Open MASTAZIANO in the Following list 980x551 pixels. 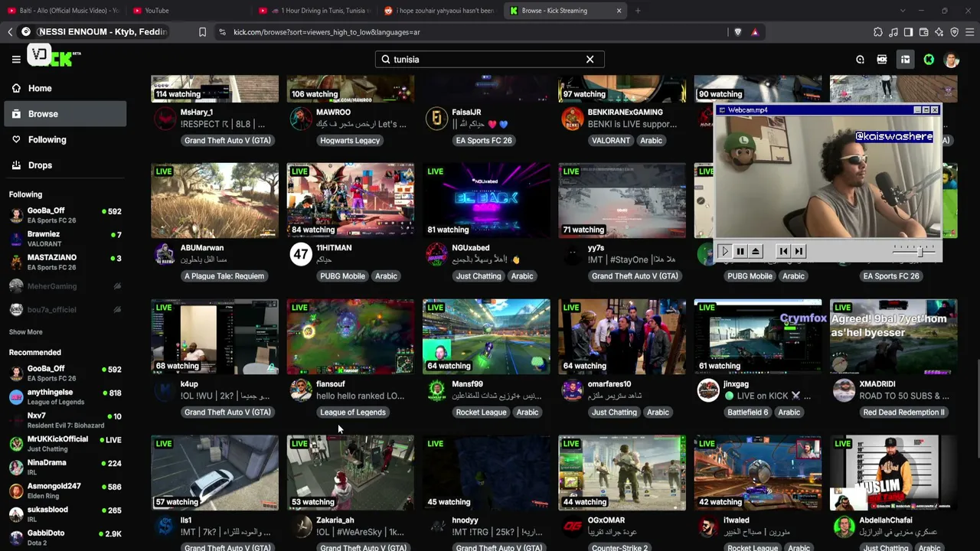pyautogui.click(x=65, y=262)
